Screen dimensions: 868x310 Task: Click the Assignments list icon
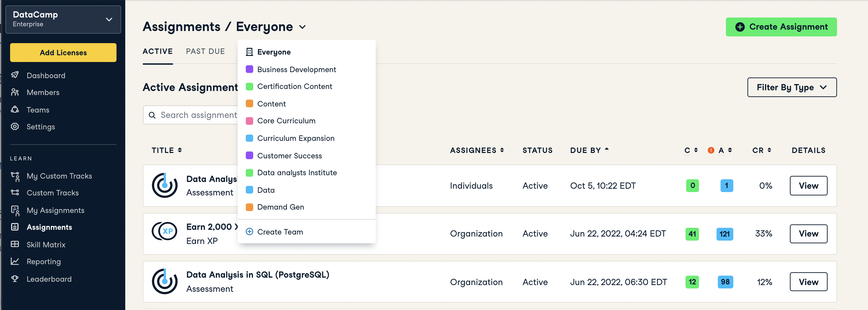tap(15, 227)
